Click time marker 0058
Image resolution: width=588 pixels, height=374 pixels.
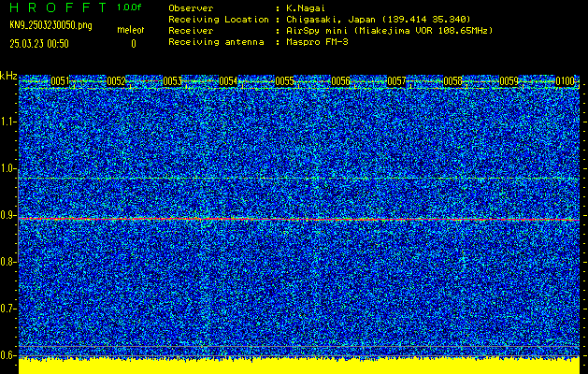(453, 81)
